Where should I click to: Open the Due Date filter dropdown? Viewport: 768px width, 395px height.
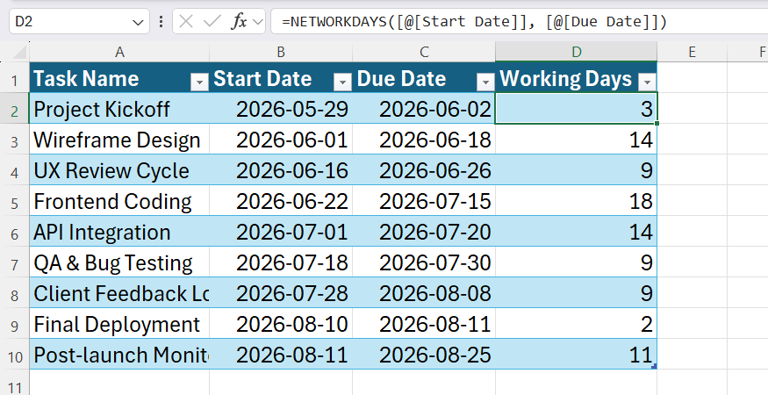485,83
